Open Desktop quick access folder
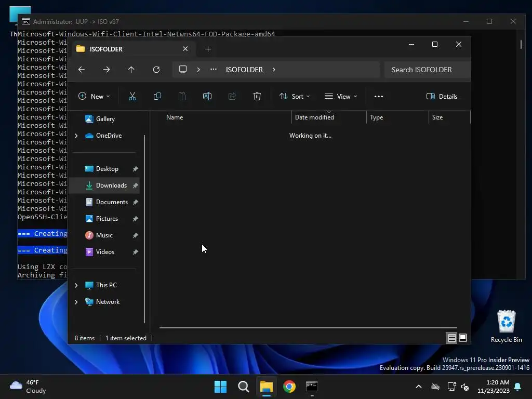This screenshot has width=532, height=399. 107,169
